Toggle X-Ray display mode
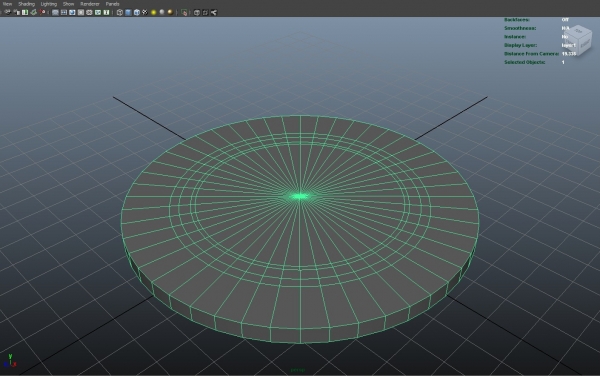Image resolution: width=600 pixels, height=376 pixels. click(197, 12)
